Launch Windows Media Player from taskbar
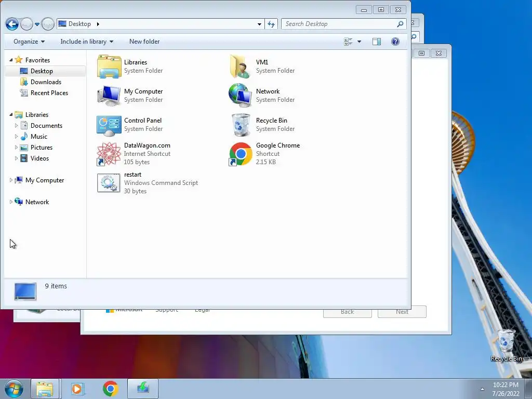The height and width of the screenshot is (399, 532). pos(78,389)
